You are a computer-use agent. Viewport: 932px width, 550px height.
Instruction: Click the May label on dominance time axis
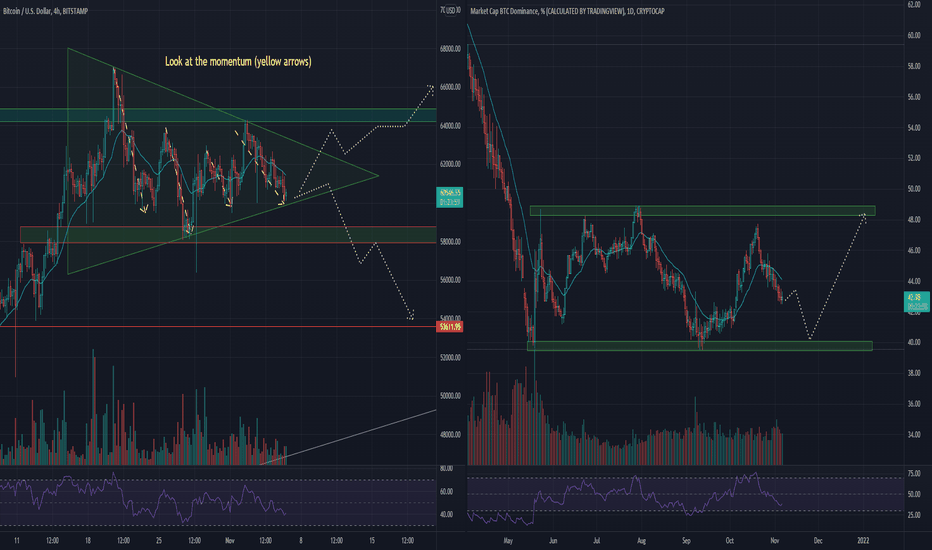click(508, 540)
